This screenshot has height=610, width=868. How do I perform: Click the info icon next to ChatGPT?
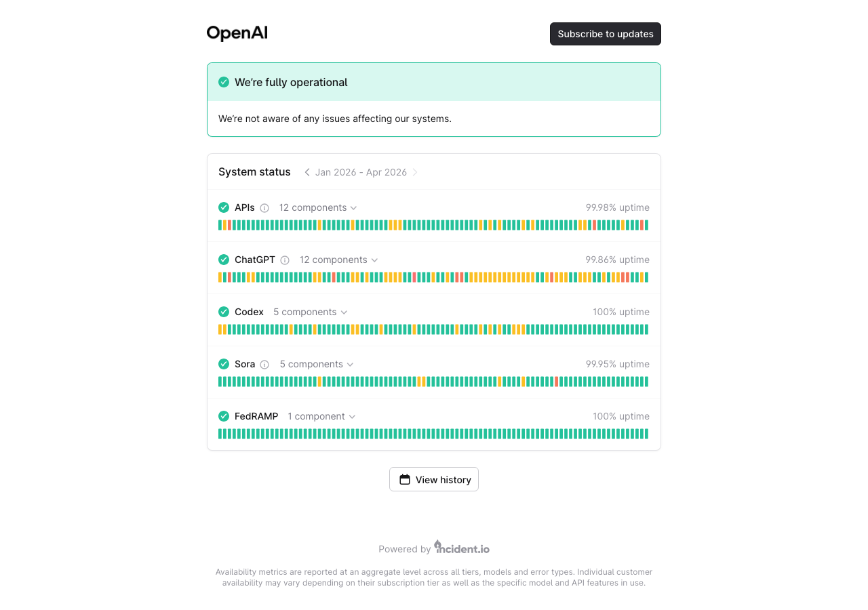285,260
